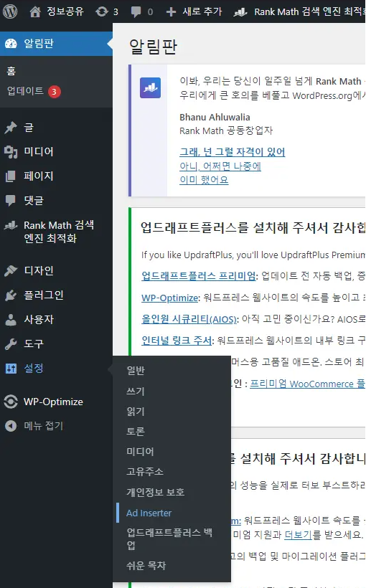
Task: Click the Rank Math icon in admin bar
Action: 240,12
